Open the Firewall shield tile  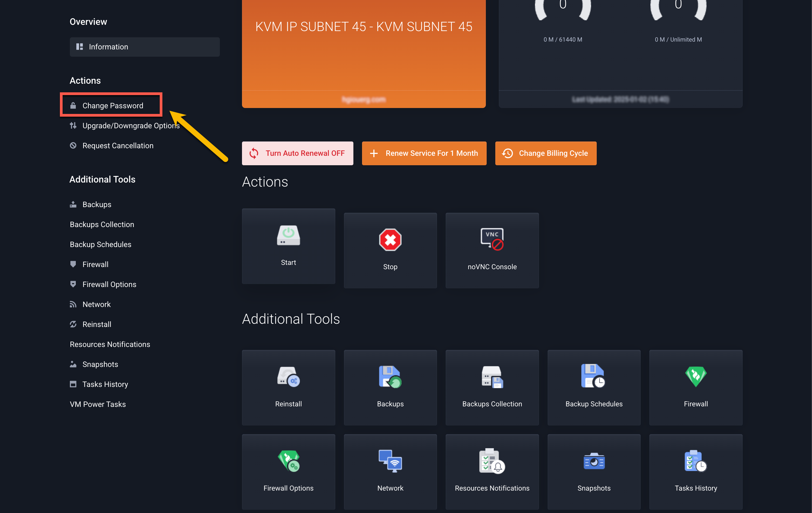click(696, 387)
